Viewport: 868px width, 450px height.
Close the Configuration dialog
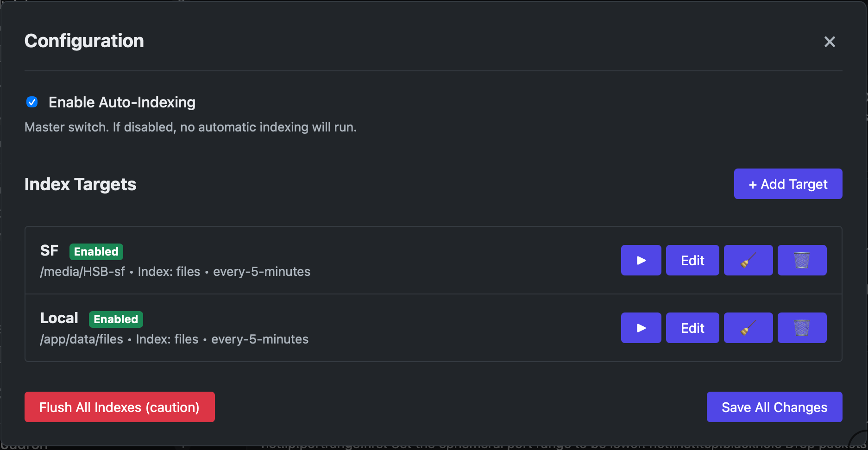[830, 42]
